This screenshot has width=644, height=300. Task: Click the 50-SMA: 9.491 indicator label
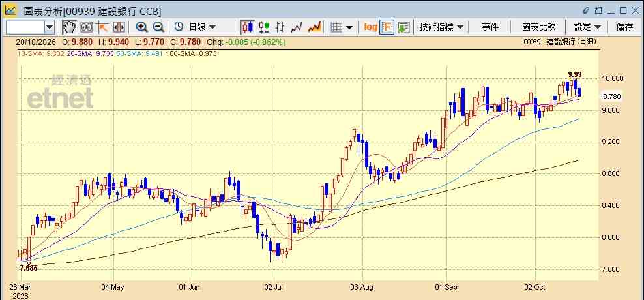point(139,53)
